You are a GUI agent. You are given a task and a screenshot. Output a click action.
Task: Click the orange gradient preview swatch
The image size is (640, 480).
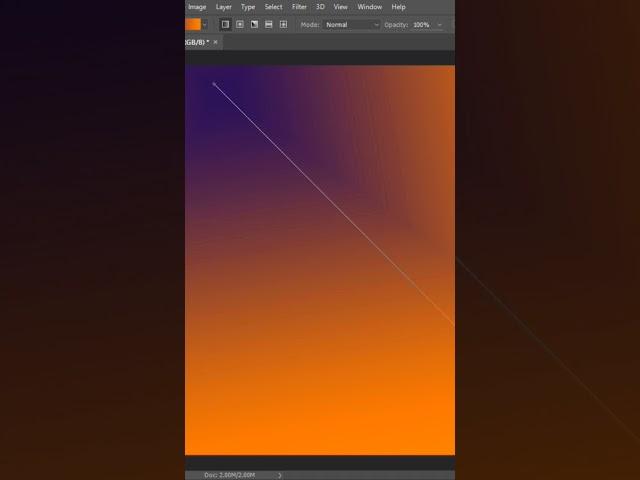tap(193, 24)
